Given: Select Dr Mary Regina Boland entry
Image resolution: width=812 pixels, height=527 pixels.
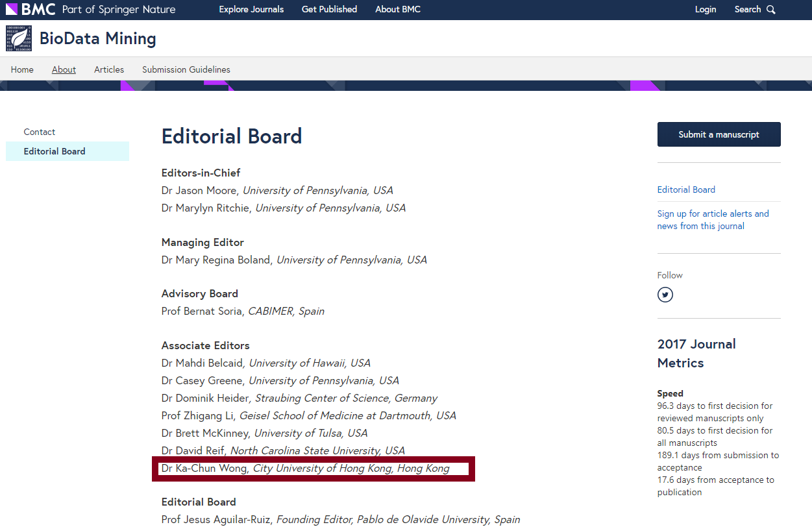Looking at the screenshot, I should [294, 260].
